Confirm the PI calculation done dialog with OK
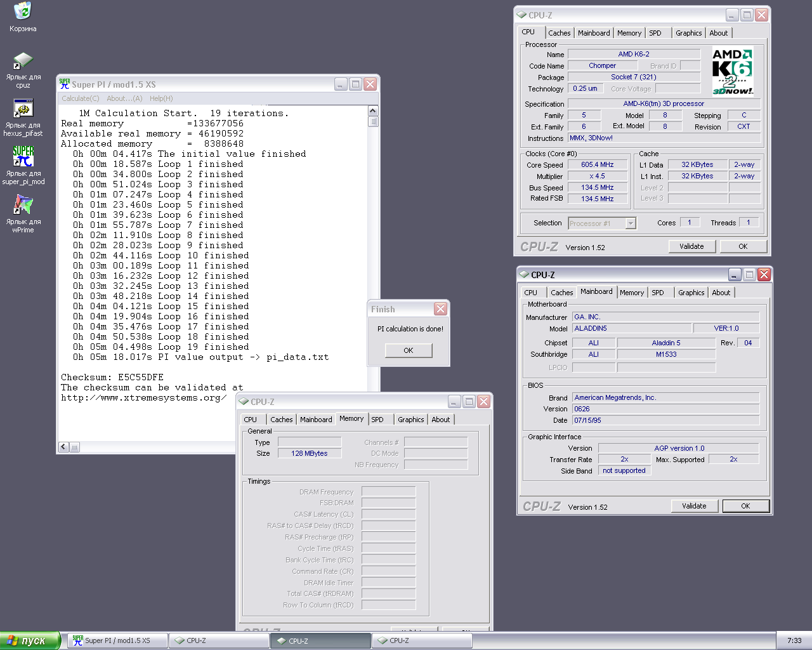The image size is (812, 650). click(x=409, y=350)
